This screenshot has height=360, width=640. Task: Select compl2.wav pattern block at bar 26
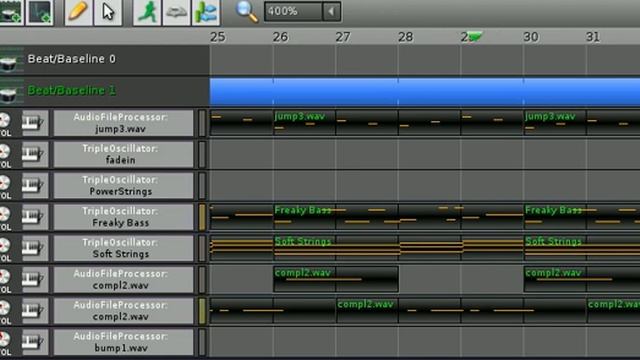pos(336,279)
